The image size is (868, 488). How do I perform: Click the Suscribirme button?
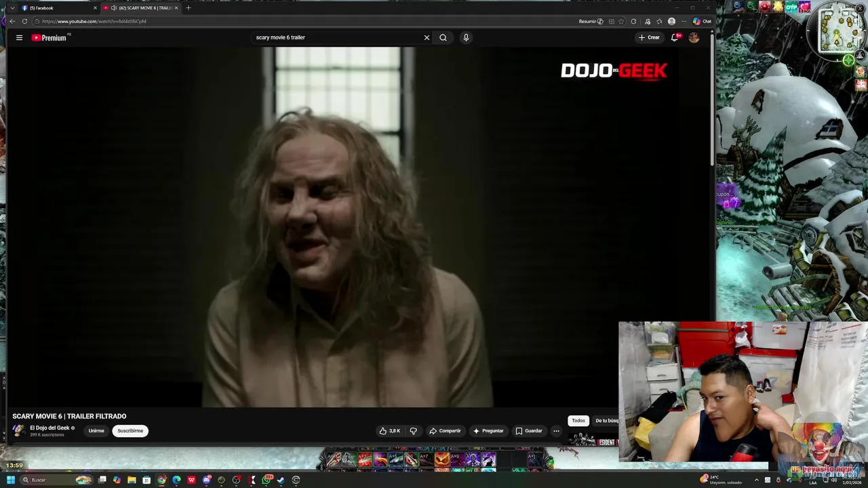[130, 431]
